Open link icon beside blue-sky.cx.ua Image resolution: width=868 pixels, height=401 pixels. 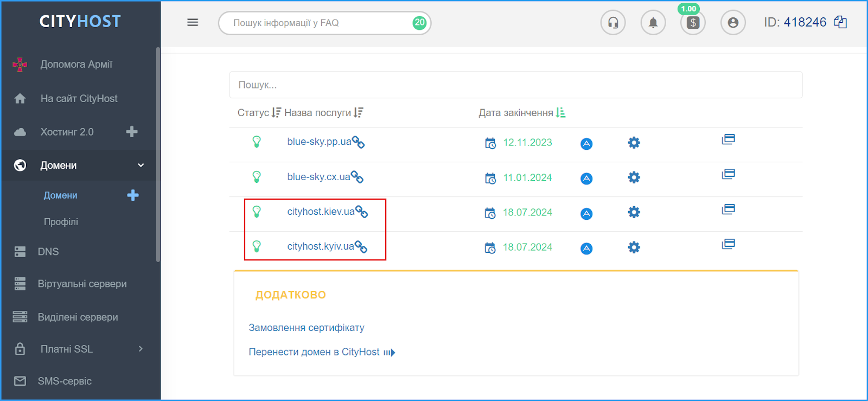[x=357, y=177]
